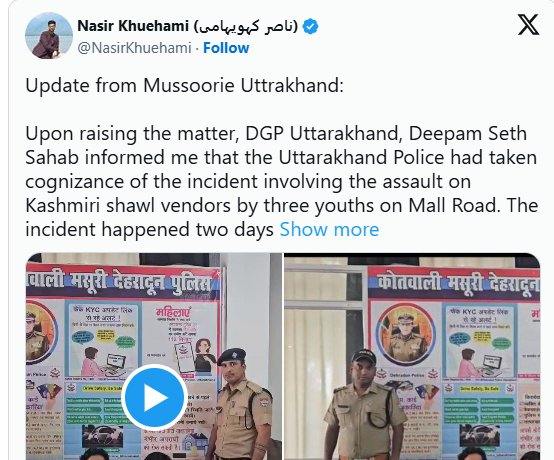The image size is (554, 460).
Task: Open the right video frame thumbnail
Action: pyautogui.click(x=412, y=356)
